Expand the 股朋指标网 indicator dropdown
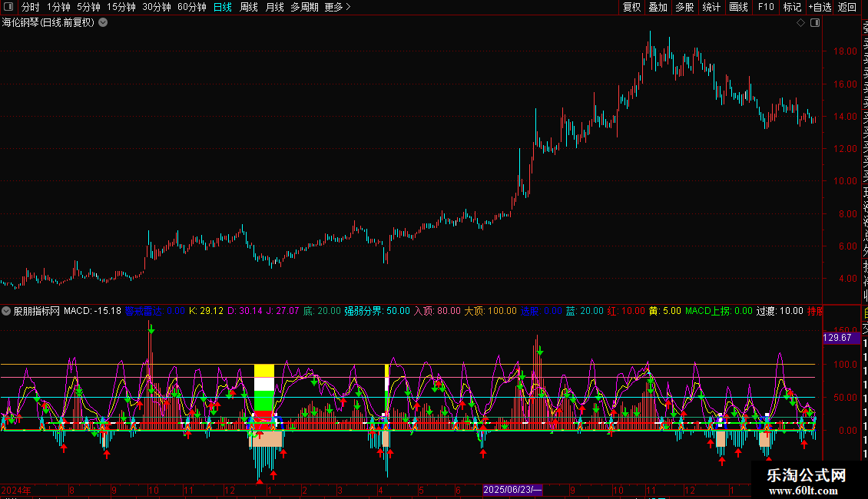Screen dimensions: 868x499 point(6,311)
